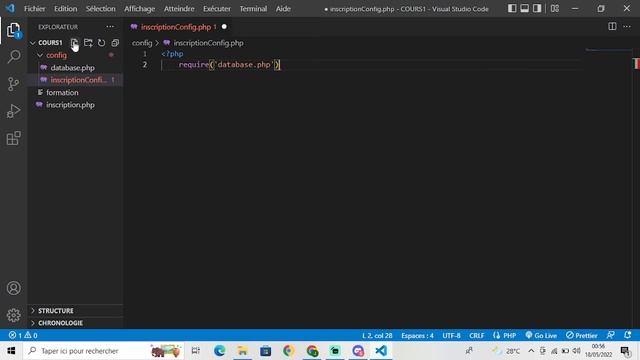Open the Fichier menu
Screen dimensions: 640x360
coord(35,9)
